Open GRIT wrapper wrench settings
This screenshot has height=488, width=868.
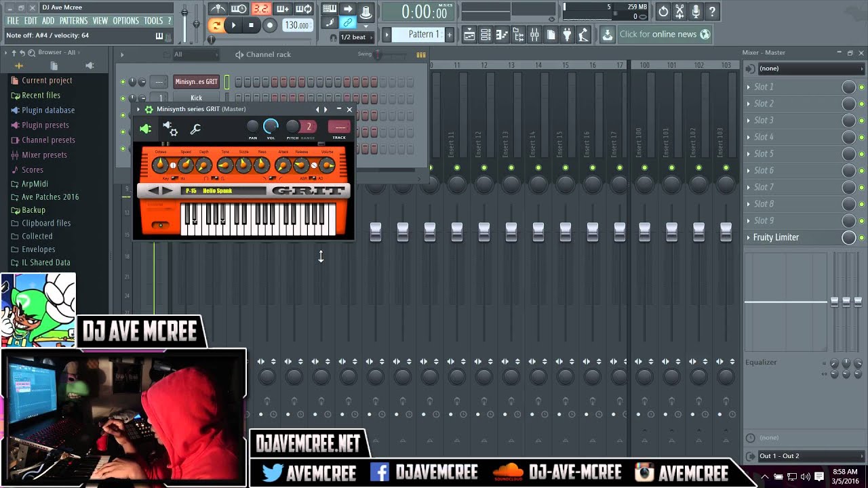[x=195, y=129]
